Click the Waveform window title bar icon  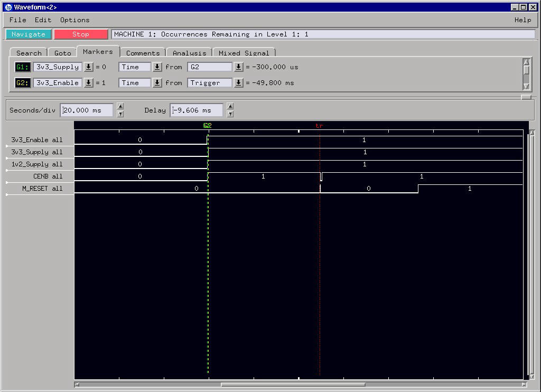coord(8,7)
